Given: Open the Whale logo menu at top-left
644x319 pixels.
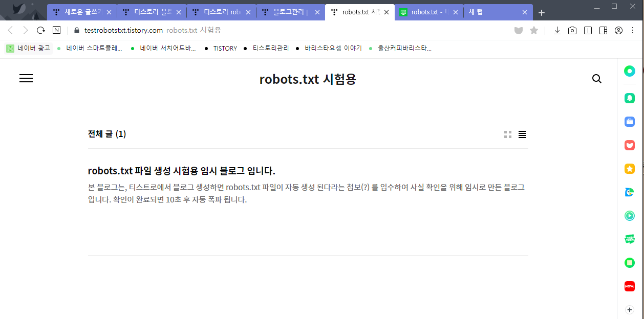Looking at the screenshot, I should (19, 9).
